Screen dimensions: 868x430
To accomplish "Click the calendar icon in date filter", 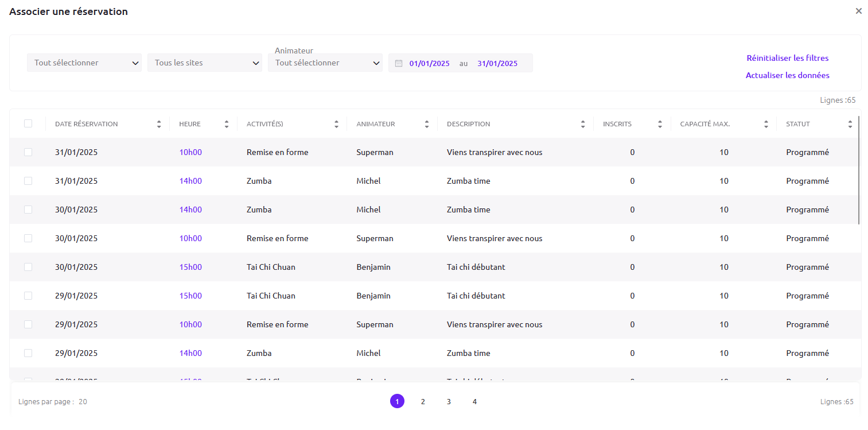I will tap(399, 63).
